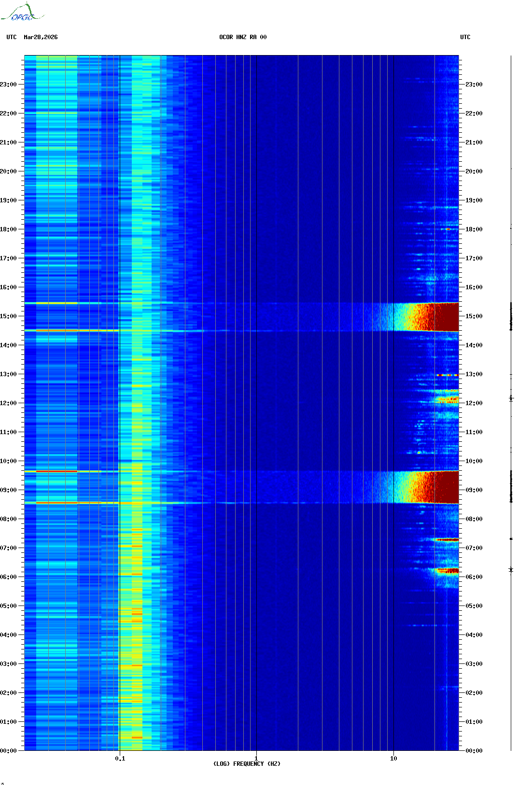
Task: Click the left 01:00 time label
Action: coord(8,722)
